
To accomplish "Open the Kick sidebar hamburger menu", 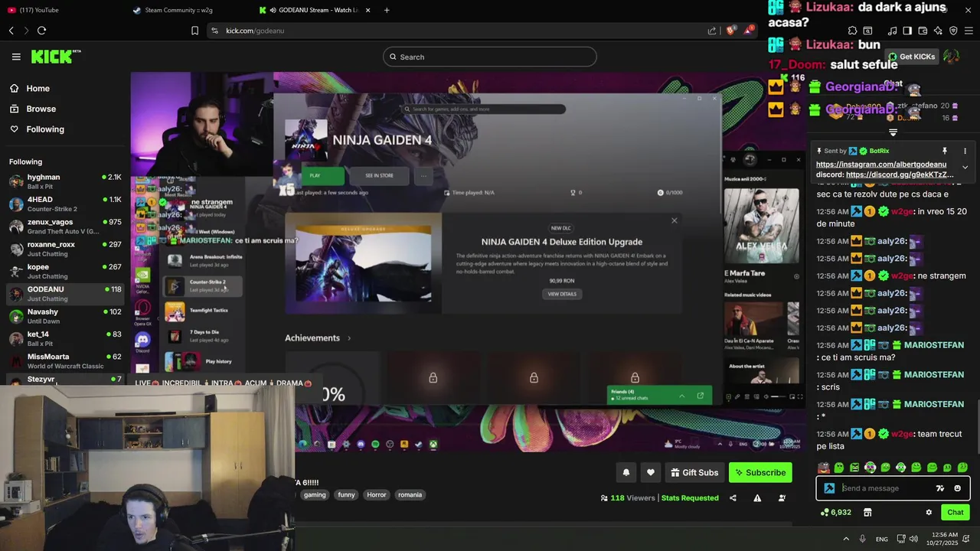I will [16, 57].
